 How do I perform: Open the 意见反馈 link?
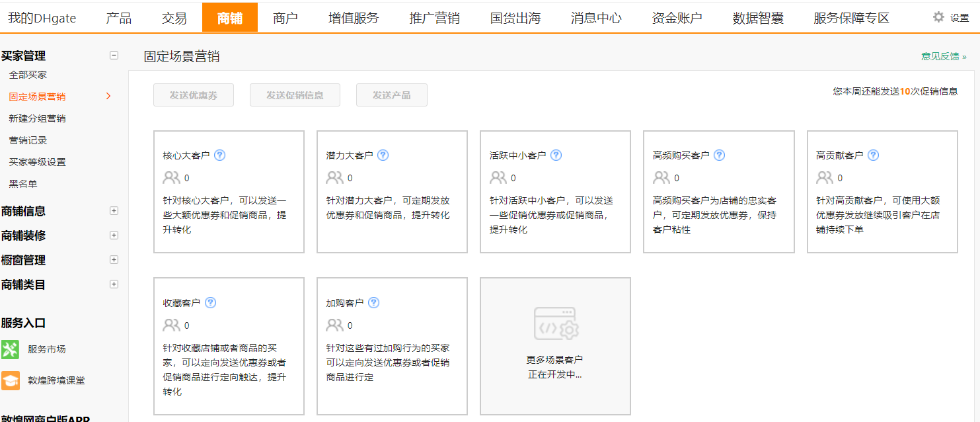coord(944,56)
